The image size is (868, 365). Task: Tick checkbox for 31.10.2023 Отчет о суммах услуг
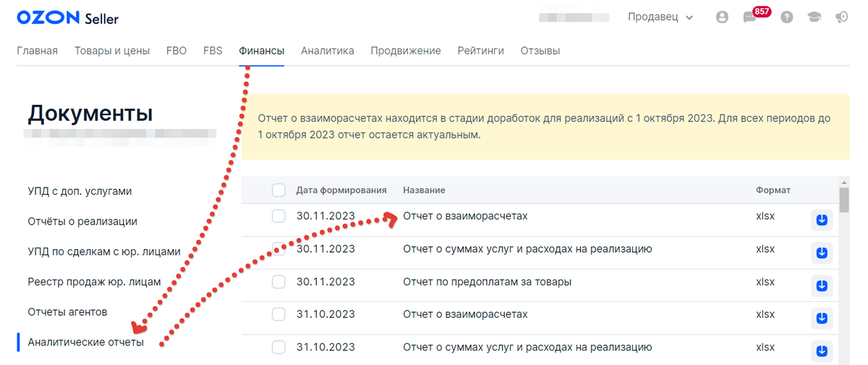[278, 347]
